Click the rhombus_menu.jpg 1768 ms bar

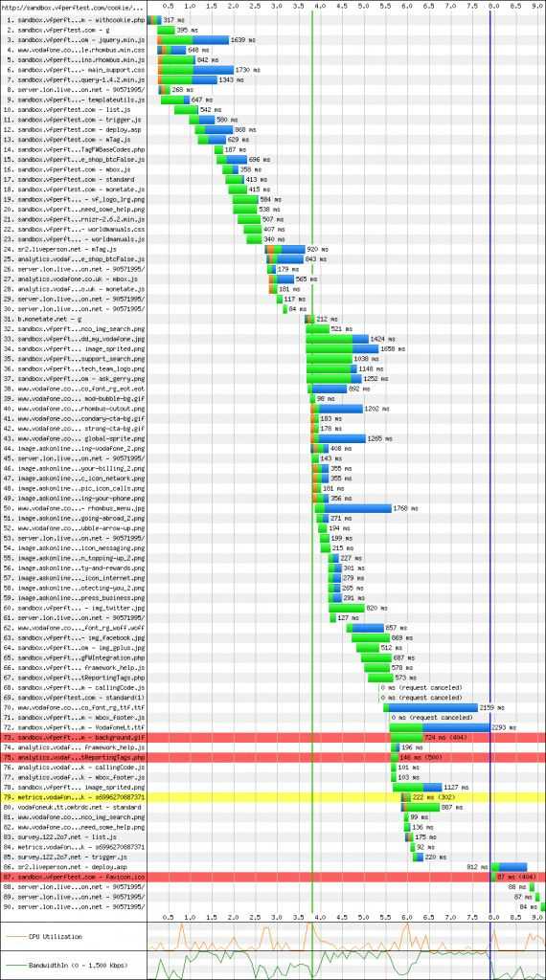353,508
